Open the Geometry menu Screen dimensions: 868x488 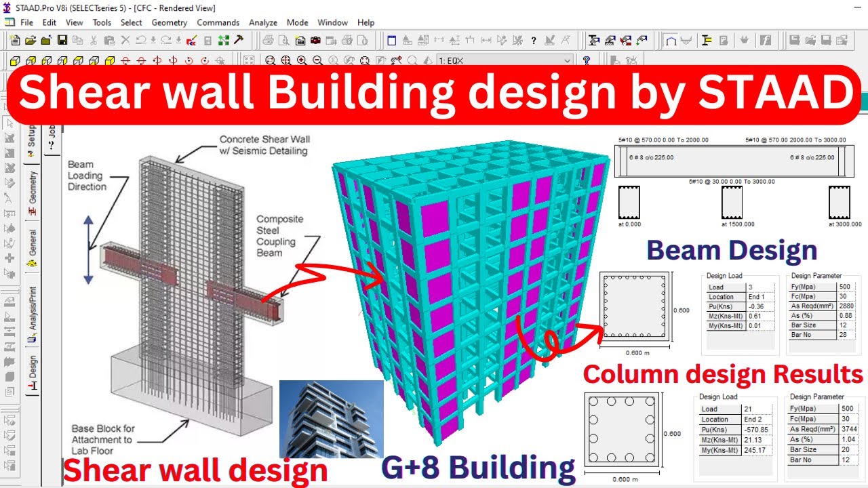tap(170, 22)
